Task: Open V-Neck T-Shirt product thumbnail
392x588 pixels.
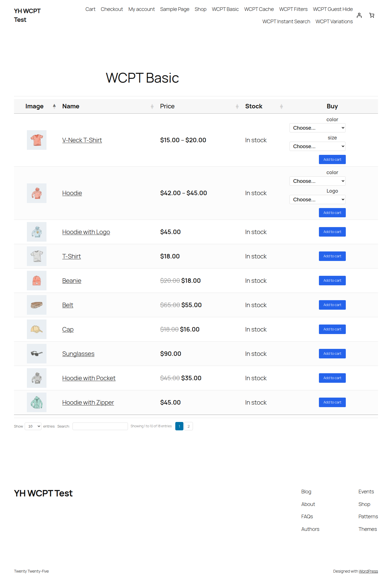Action: tap(37, 140)
